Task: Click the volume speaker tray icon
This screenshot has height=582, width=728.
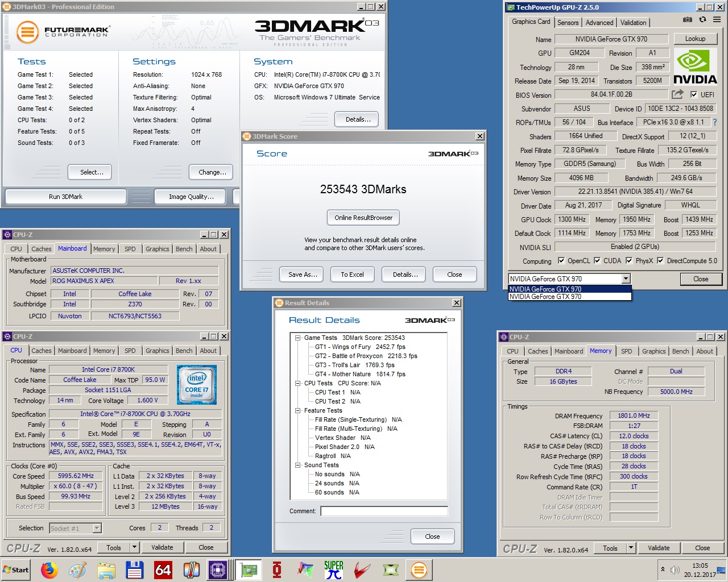Action: 675,569
